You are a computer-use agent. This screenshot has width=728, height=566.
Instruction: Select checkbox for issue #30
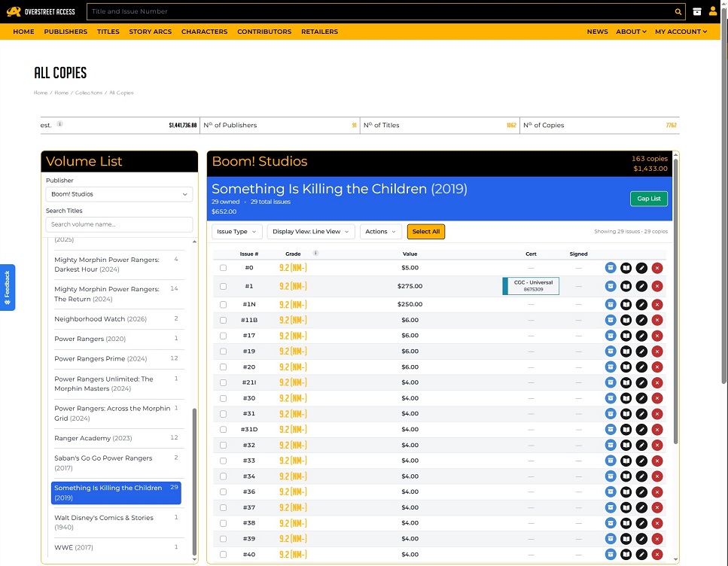point(224,398)
